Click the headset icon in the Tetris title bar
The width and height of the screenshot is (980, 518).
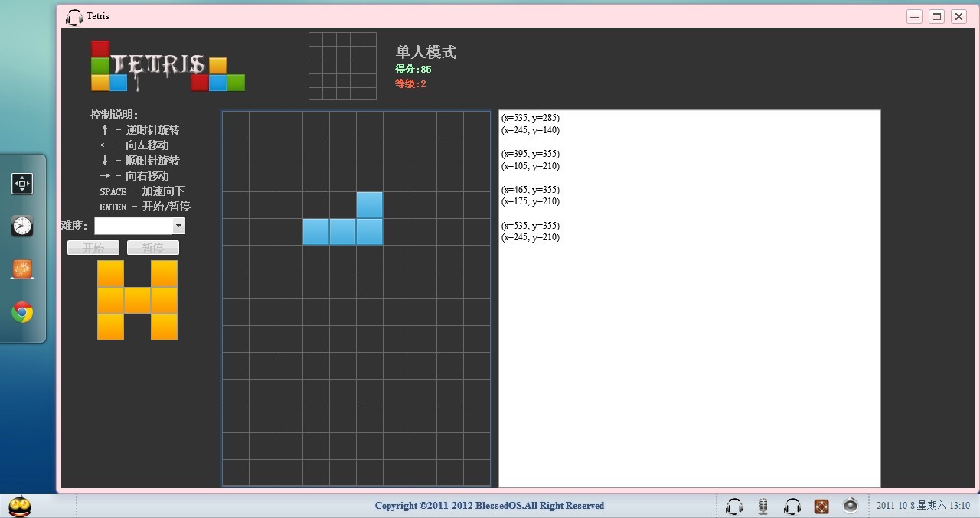point(74,16)
